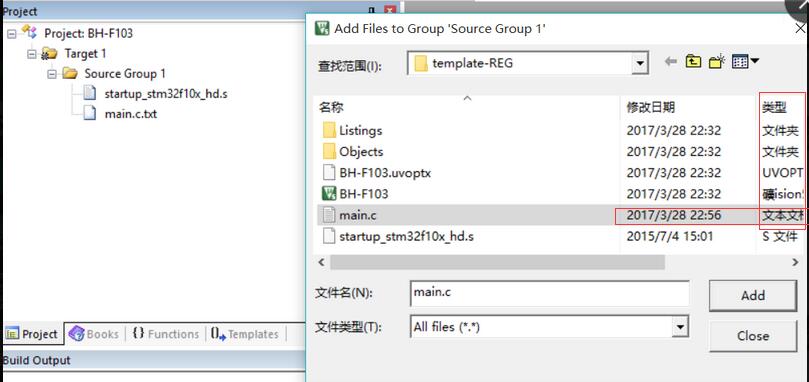Click the Listings folder icon
Screen dimensions: 809x382
coord(329,130)
